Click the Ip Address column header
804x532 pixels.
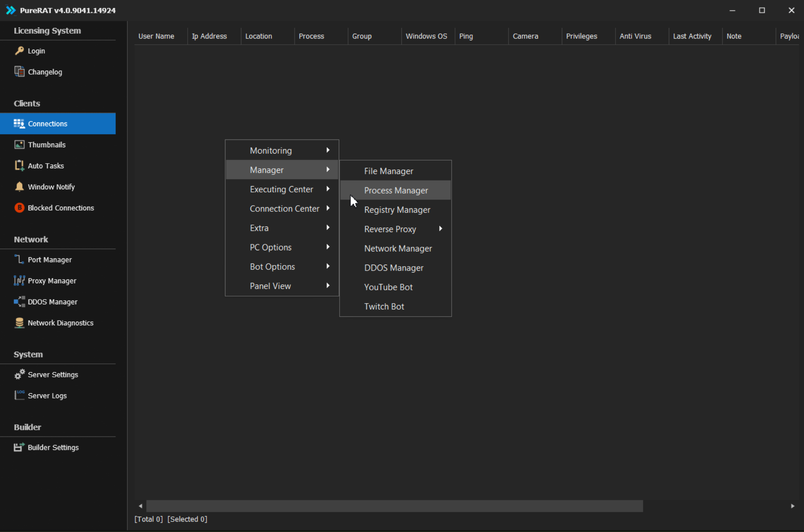tap(214, 36)
